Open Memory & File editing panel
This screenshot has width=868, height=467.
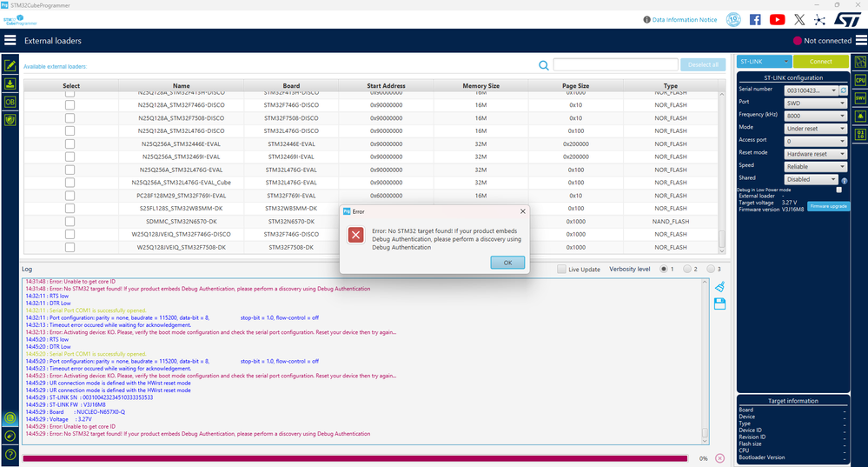pyautogui.click(x=10, y=65)
